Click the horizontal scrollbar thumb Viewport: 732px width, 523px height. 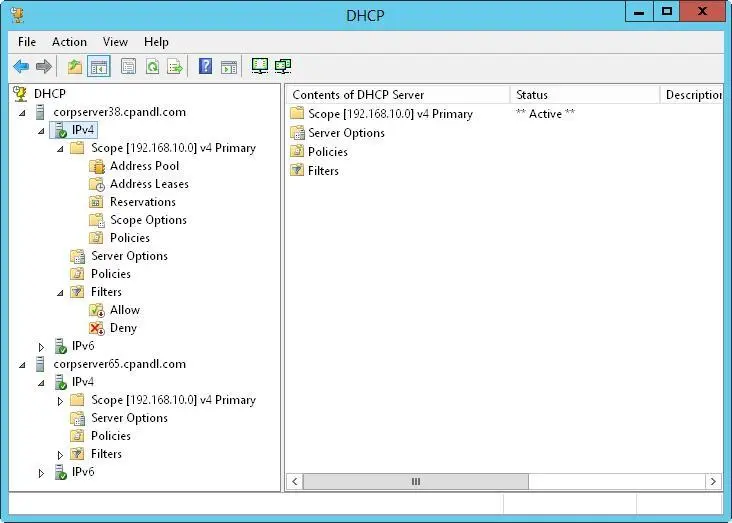415,481
